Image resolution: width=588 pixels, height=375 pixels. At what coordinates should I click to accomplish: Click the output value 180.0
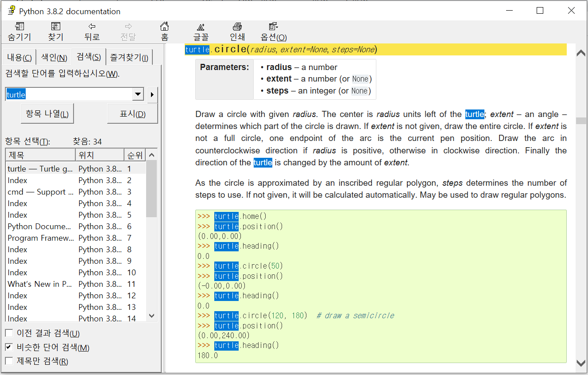(208, 355)
